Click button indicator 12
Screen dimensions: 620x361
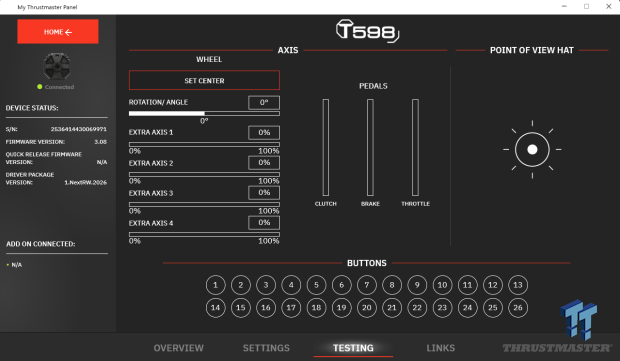coord(493,285)
